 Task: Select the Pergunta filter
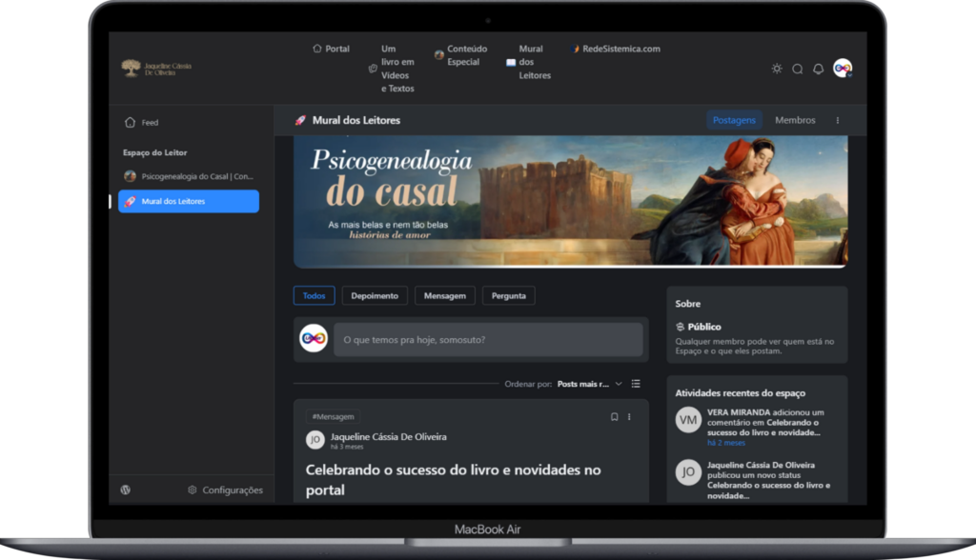click(508, 296)
